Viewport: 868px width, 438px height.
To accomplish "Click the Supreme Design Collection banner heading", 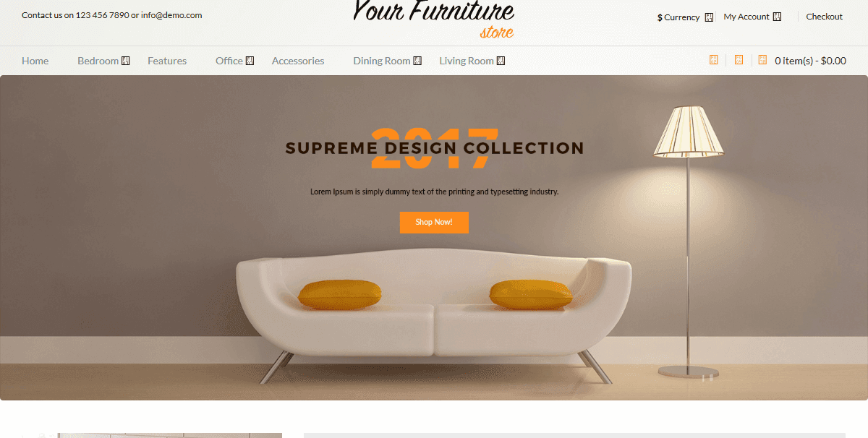I will coord(435,148).
